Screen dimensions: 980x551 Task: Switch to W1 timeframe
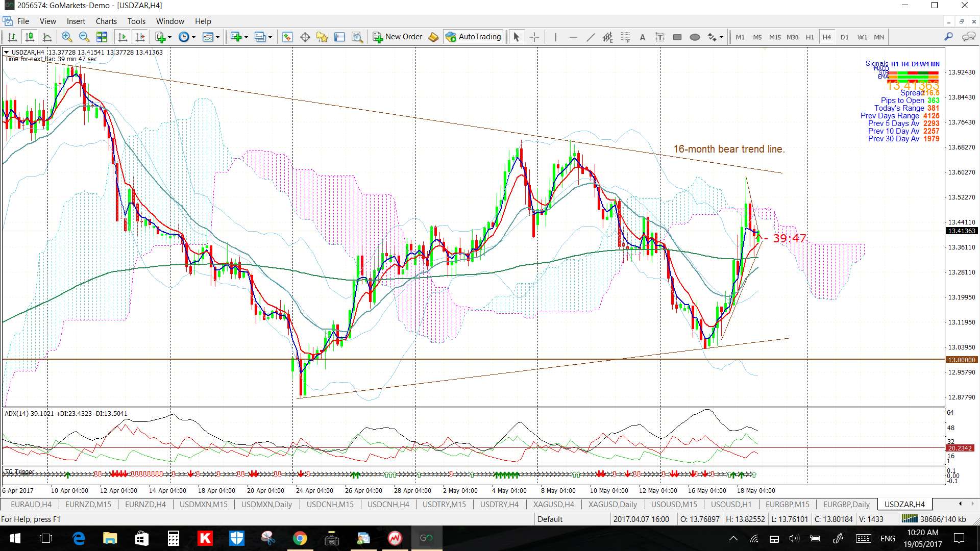pos(862,37)
